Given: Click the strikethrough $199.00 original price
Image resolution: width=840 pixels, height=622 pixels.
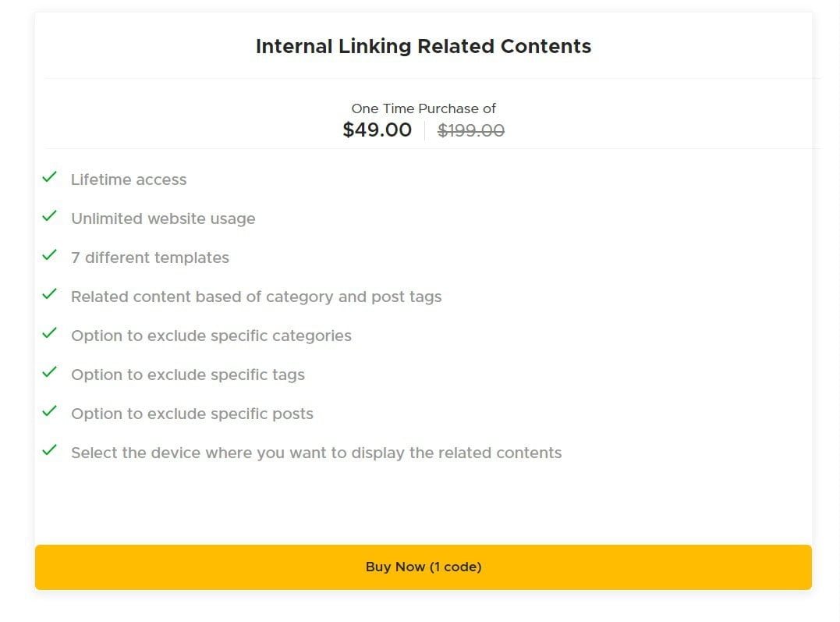Looking at the screenshot, I should [471, 131].
